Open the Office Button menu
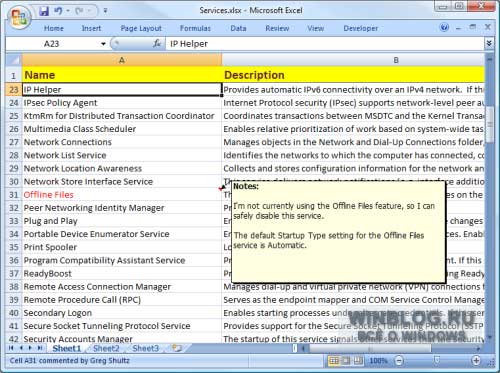The height and width of the screenshot is (373, 500). [x=19, y=17]
